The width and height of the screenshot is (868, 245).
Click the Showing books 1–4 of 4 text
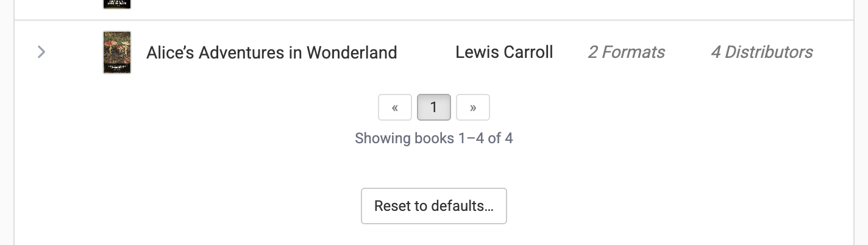coord(433,138)
